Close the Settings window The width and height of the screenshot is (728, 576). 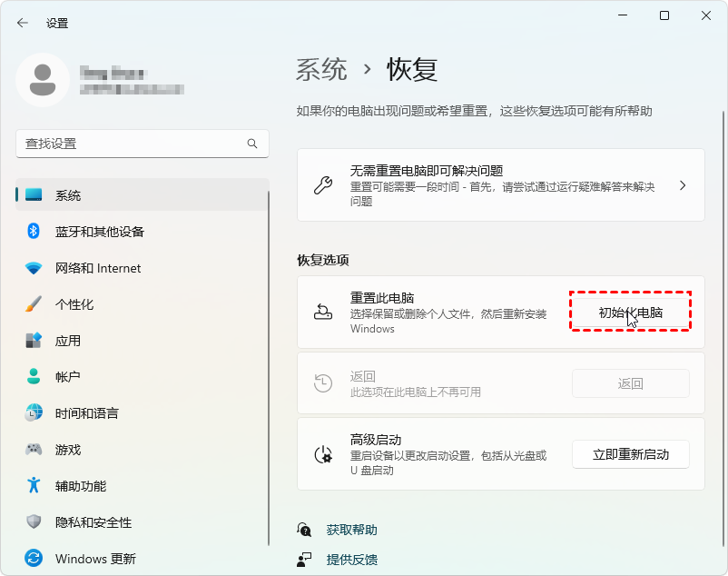click(706, 15)
